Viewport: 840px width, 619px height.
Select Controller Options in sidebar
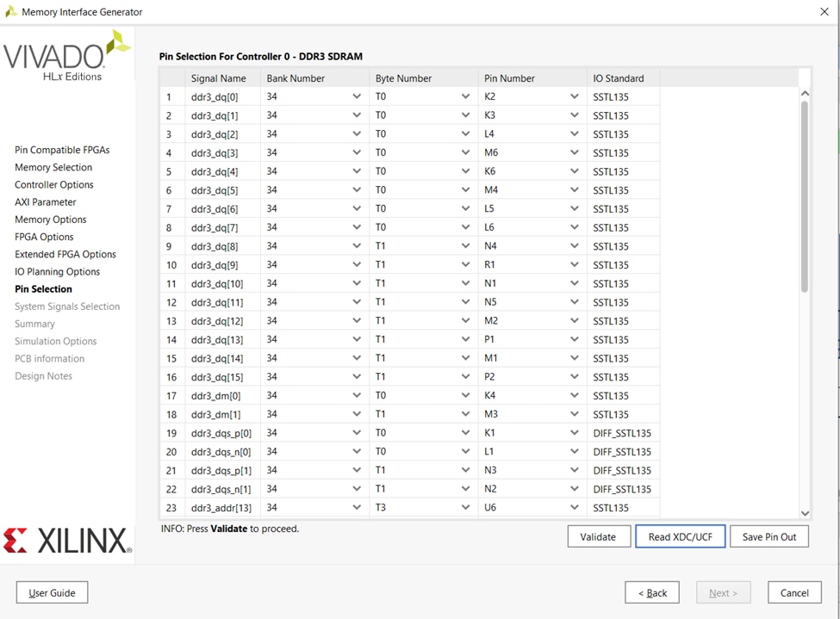coord(54,184)
